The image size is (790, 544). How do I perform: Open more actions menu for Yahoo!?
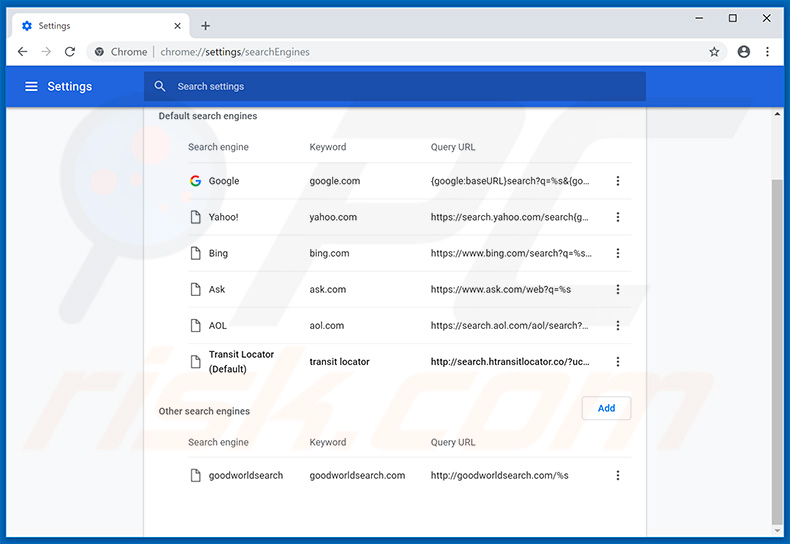click(x=618, y=217)
